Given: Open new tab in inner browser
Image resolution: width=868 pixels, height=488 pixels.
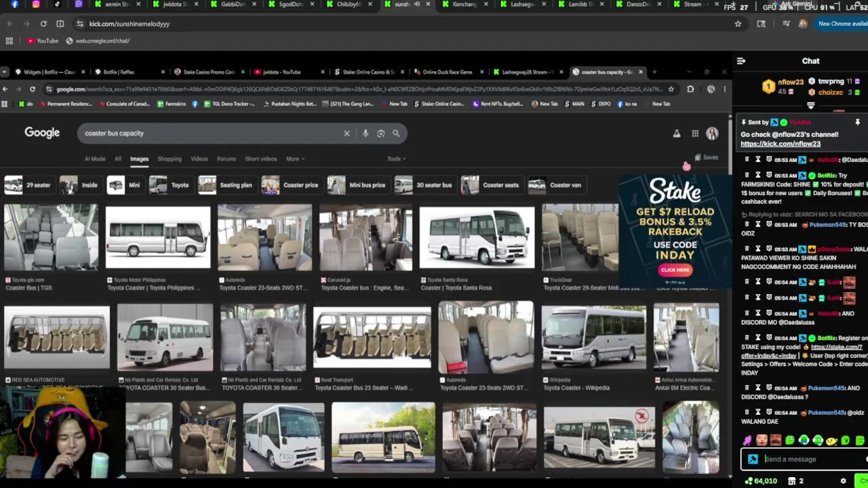Looking at the screenshot, I should coord(654,72).
